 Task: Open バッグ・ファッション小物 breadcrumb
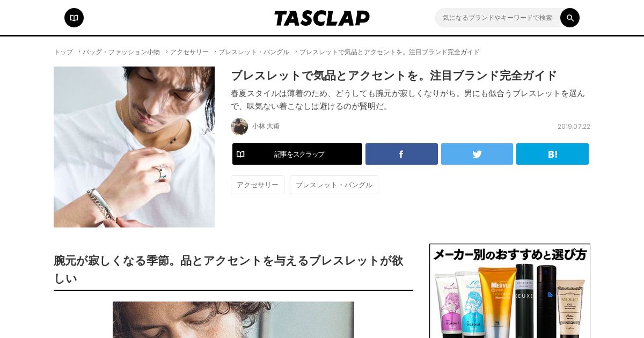[121, 52]
